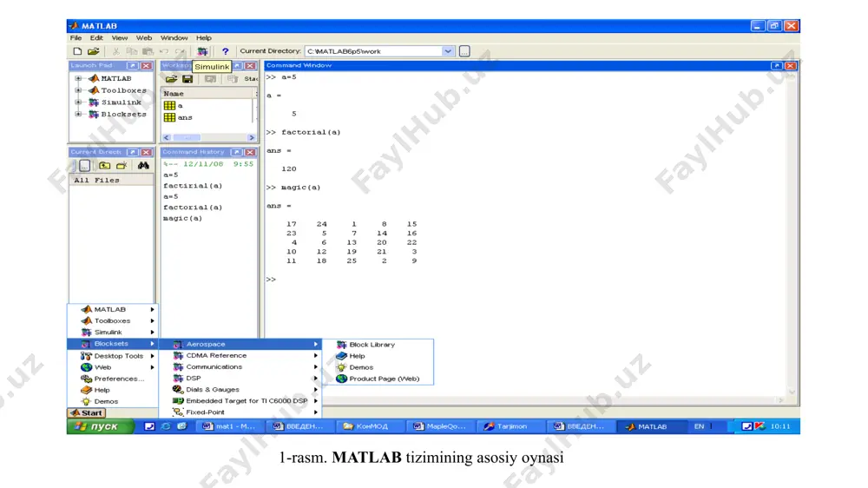This screenshot has height=488, width=868.
Task: Open the Web menu in menu bar
Action: pyautogui.click(x=144, y=38)
